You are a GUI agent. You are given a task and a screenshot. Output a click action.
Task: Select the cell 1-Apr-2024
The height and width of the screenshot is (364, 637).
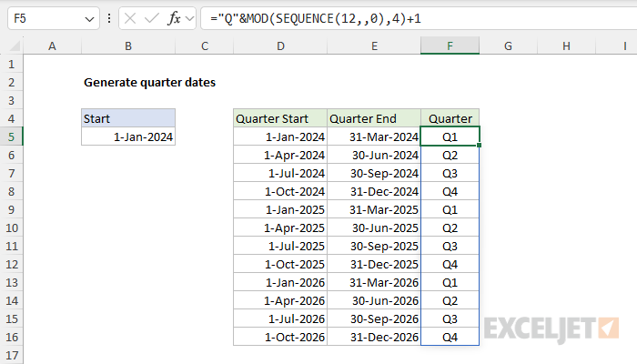(280, 156)
